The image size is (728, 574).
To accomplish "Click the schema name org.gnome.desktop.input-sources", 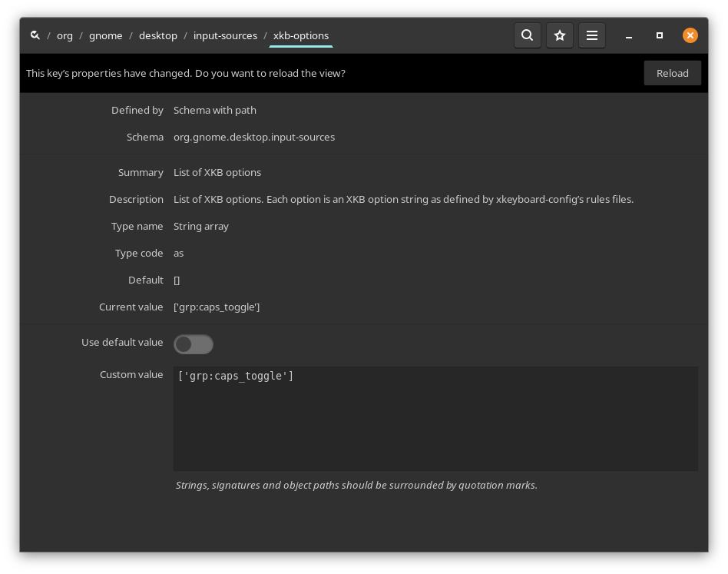I will tap(254, 137).
